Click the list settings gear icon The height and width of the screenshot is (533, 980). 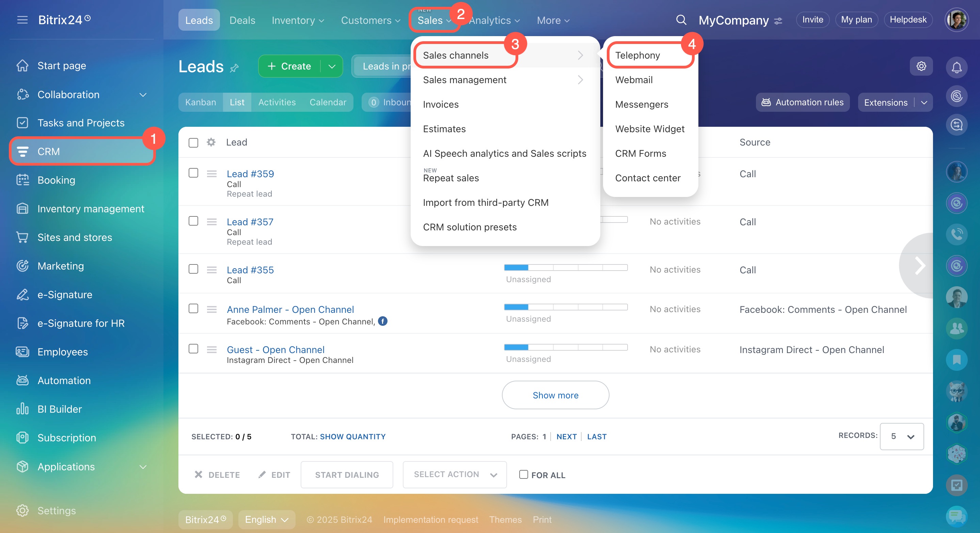point(921,66)
